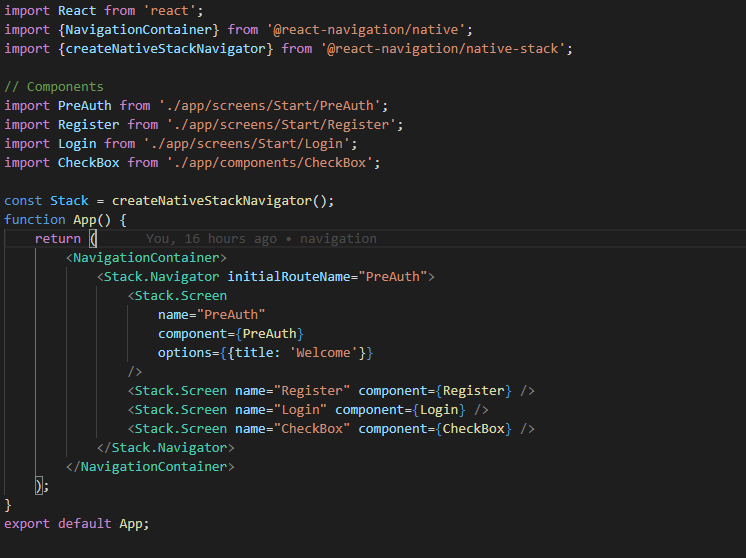Click './app/screens/Start/PreAuth' path string
The width and height of the screenshot is (746, 558).
tap(270, 106)
